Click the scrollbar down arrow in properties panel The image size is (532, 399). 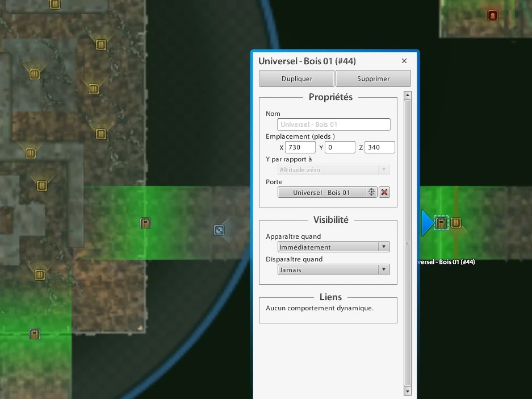[x=408, y=391]
